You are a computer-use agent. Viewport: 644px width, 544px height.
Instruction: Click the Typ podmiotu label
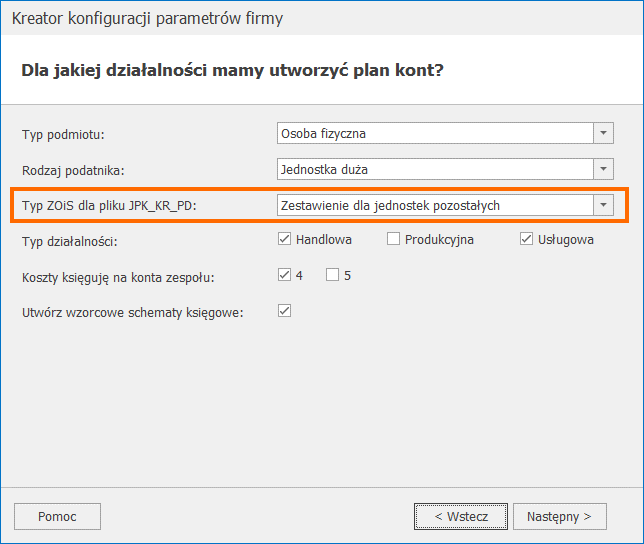[63, 133]
